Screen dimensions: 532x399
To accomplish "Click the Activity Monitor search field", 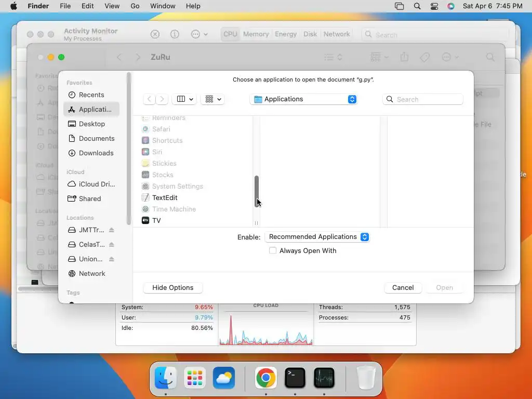I will 435,35.
